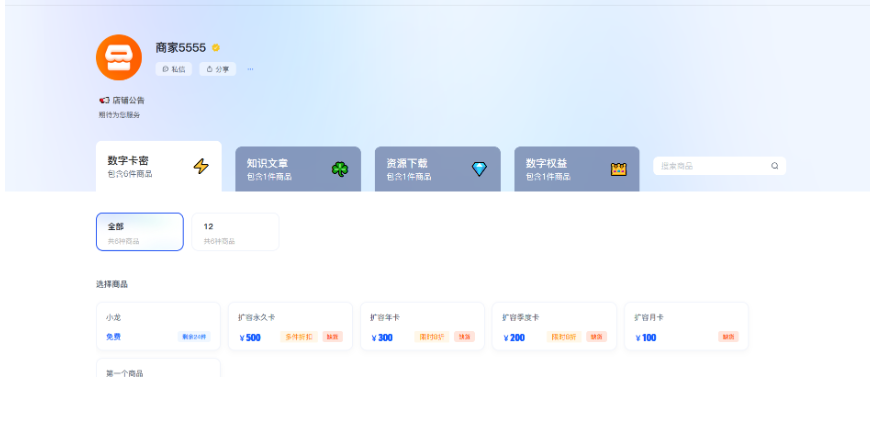Click inside the 搜索商品 search field
870x429 pixels.
coord(710,166)
